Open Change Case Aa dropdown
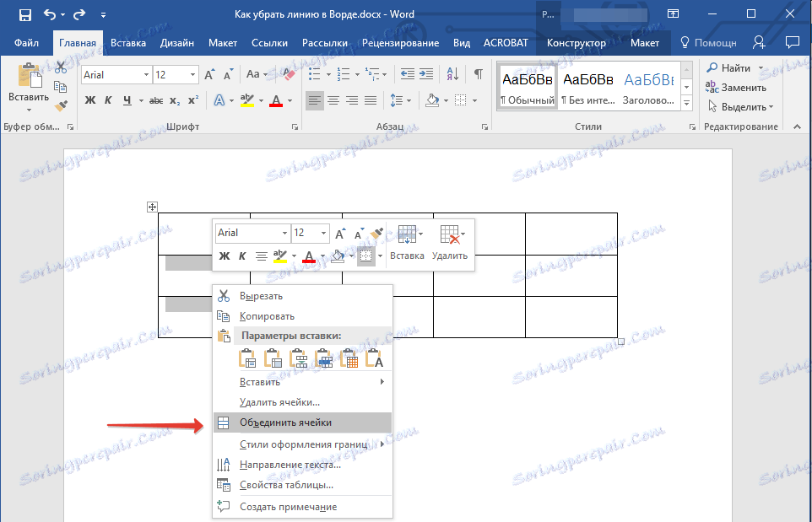Image resolution: width=812 pixels, height=522 pixels. pyautogui.click(x=257, y=74)
